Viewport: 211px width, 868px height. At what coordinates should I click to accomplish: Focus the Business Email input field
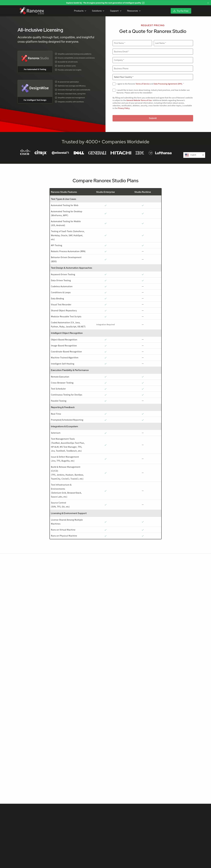click(153, 52)
